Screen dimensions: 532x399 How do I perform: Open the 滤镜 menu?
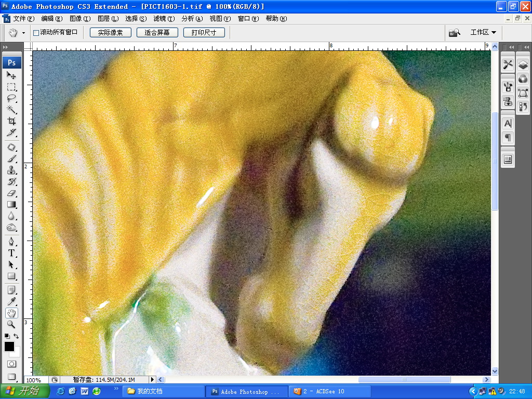pyautogui.click(x=164, y=19)
